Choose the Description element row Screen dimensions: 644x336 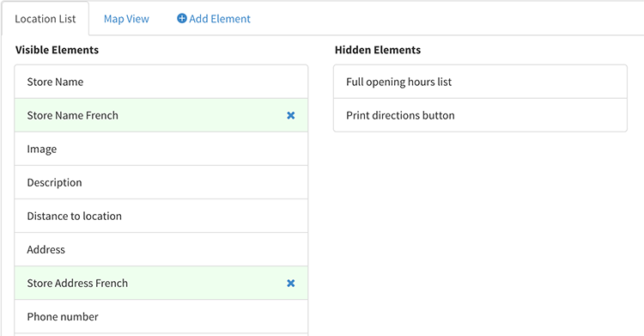pyautogui.click(x=161, y=182)
